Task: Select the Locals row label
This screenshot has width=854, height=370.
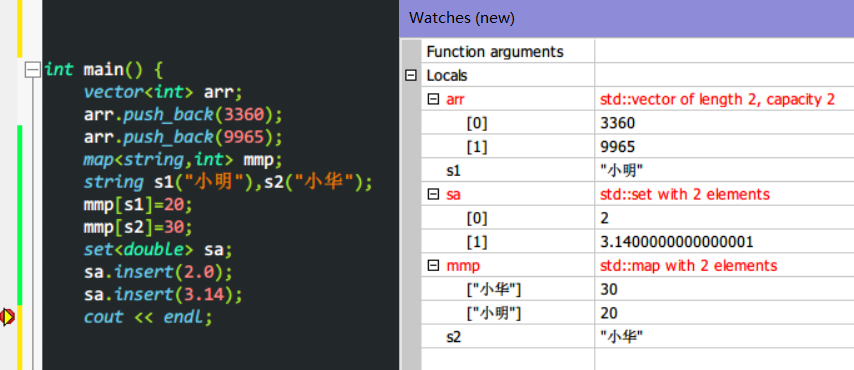Action: click(447, 76)
